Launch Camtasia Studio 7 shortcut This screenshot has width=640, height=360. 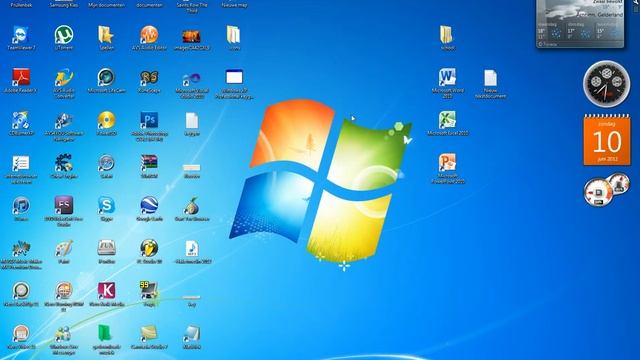[x=149, y=334]
